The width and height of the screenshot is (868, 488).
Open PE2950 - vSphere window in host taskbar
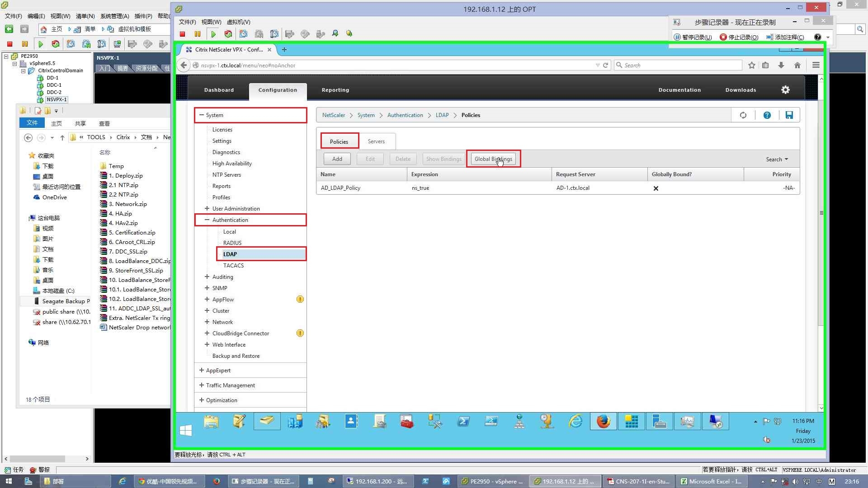493,481
